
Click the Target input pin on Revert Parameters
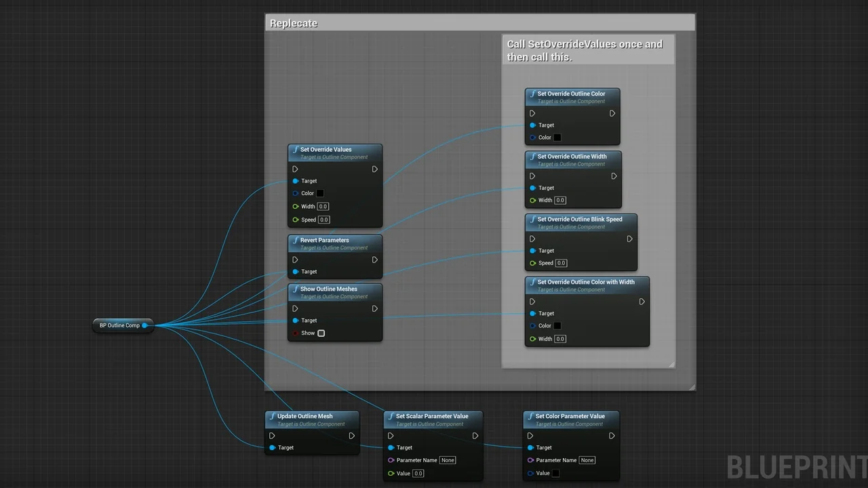click(x=296, y=271)
